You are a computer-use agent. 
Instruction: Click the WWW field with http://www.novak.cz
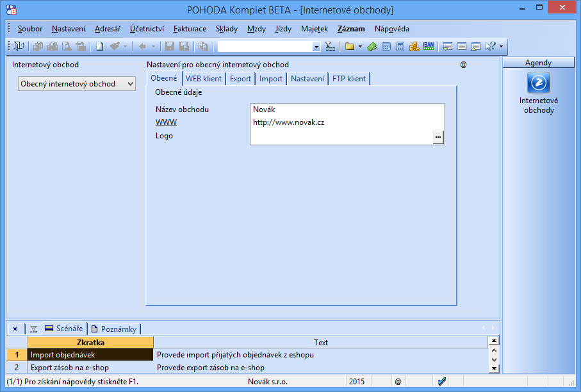pyautogui.click(x=347, y=122)
